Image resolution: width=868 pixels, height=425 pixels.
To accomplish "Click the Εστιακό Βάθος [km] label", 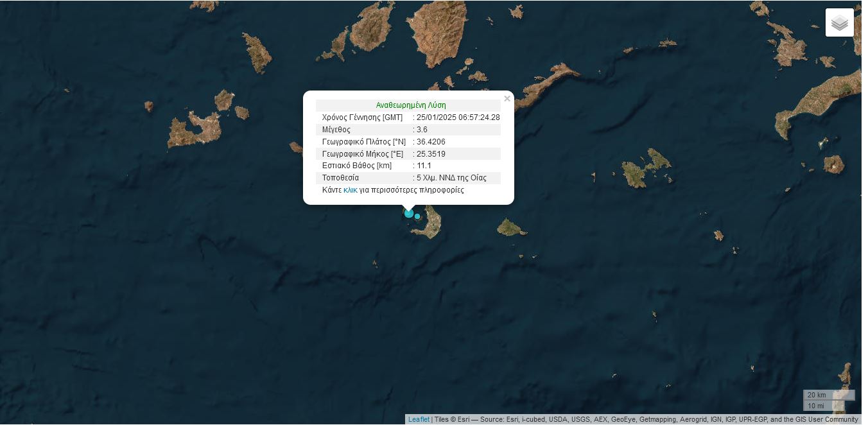I will point(356,166).
